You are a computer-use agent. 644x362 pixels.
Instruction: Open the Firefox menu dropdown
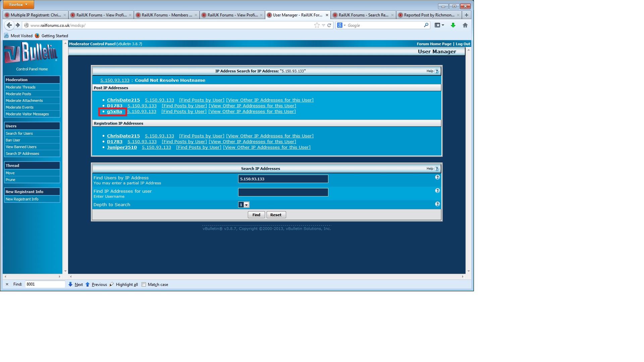point(18,5)
